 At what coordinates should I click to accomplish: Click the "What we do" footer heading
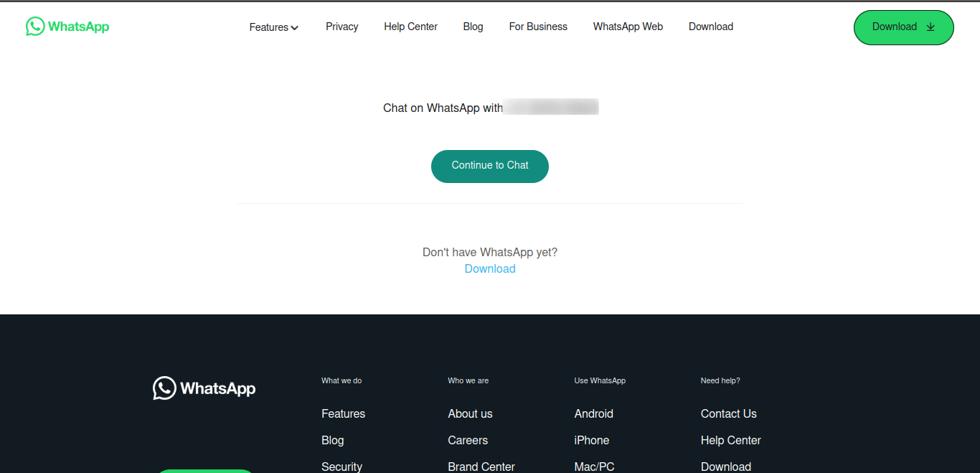(x=341, y=380)
